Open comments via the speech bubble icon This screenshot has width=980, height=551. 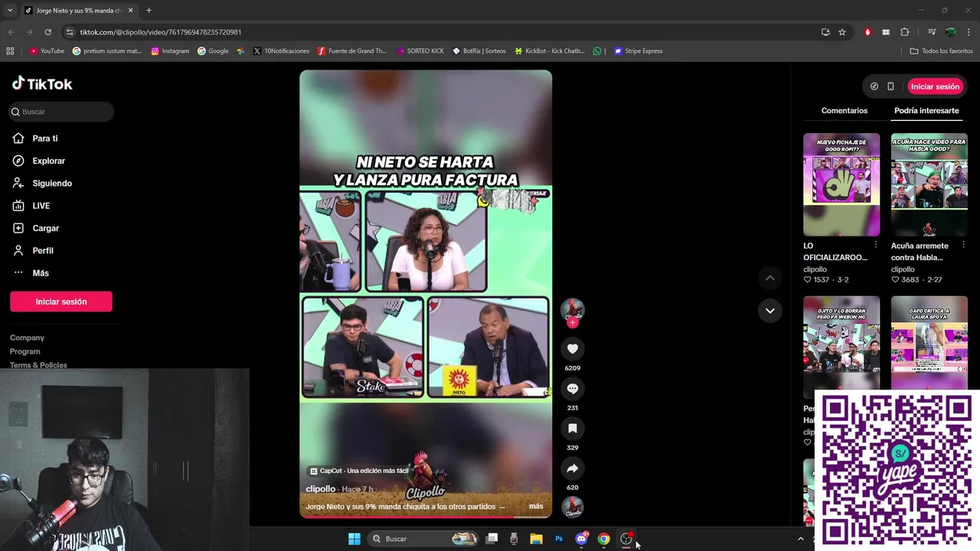coord(572,389)
